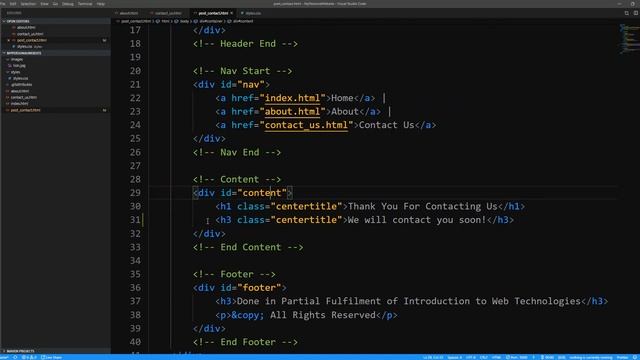Open errors and warnings count in status bar
This screenshot has height=360, width=640.
click(29, 357)
